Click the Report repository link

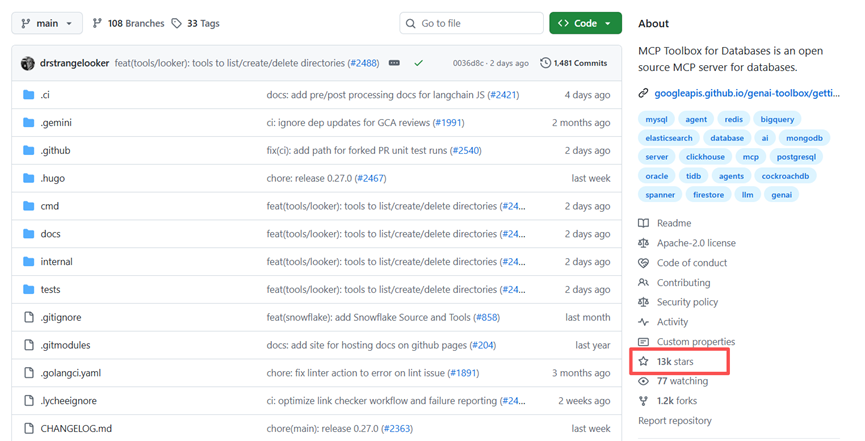pyautogui.click(x=675, y=421)
